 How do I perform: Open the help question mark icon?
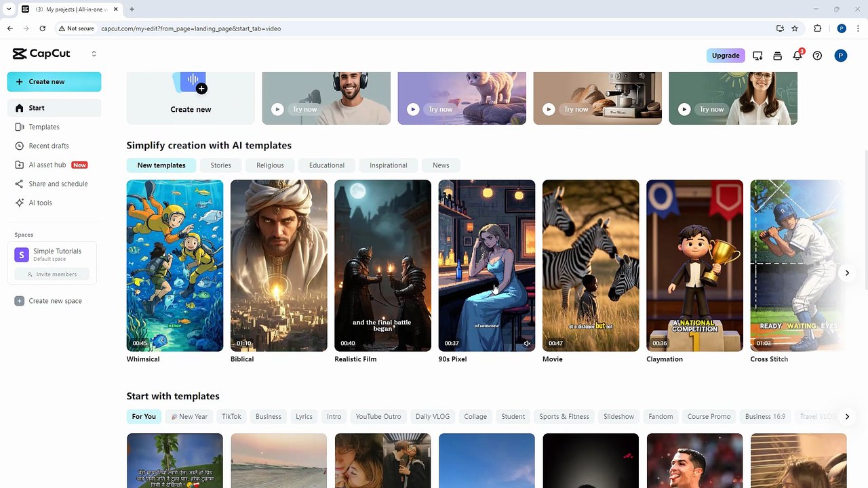817,56
